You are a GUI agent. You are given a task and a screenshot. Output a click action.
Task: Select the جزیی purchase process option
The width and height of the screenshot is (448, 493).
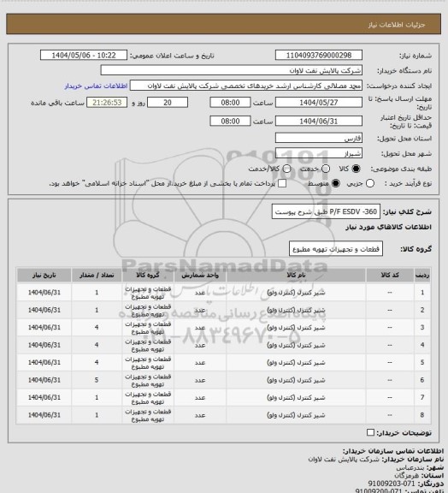coord(370,183)
